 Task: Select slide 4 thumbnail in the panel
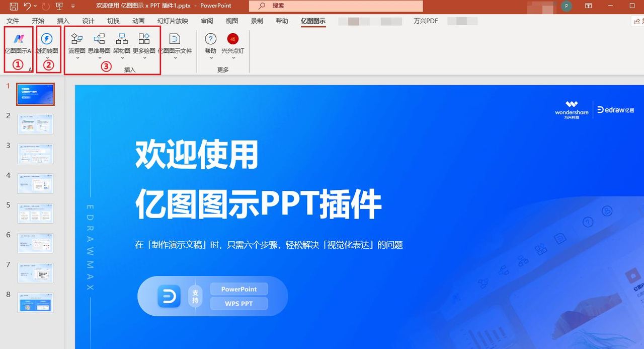pos(35,183)
